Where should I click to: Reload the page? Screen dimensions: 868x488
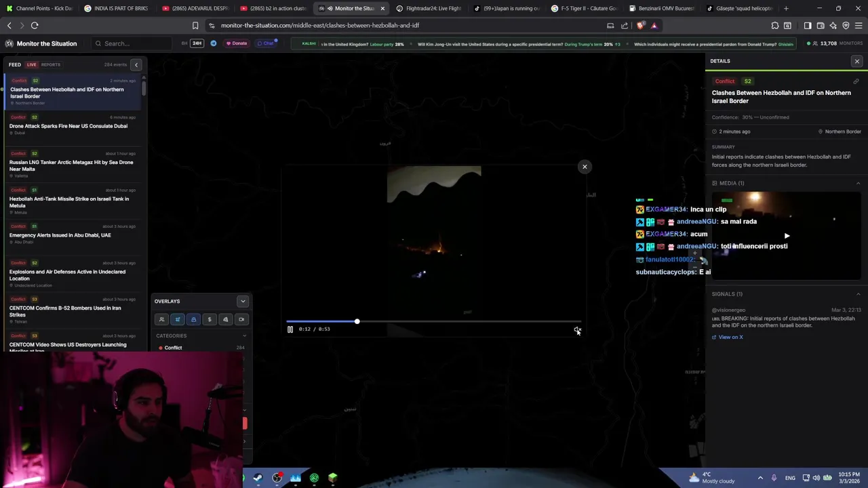point(35,25)
